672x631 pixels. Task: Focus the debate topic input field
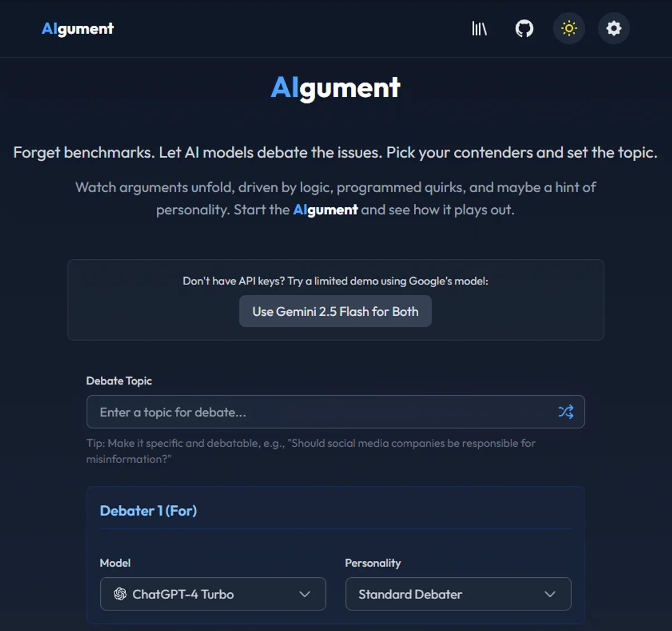335,412
